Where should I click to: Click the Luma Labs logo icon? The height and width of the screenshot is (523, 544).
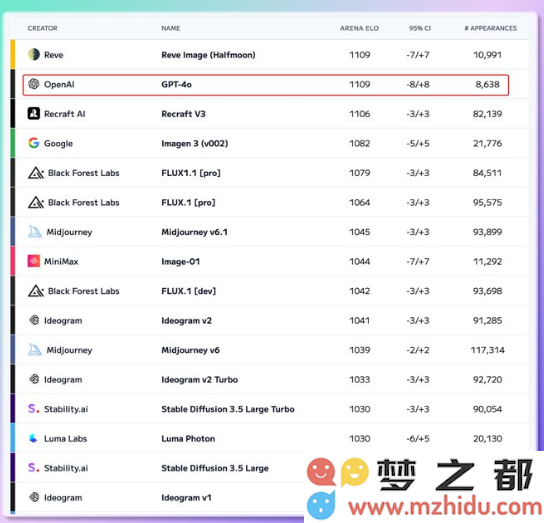pyautogui.click(x=34, y=438)
